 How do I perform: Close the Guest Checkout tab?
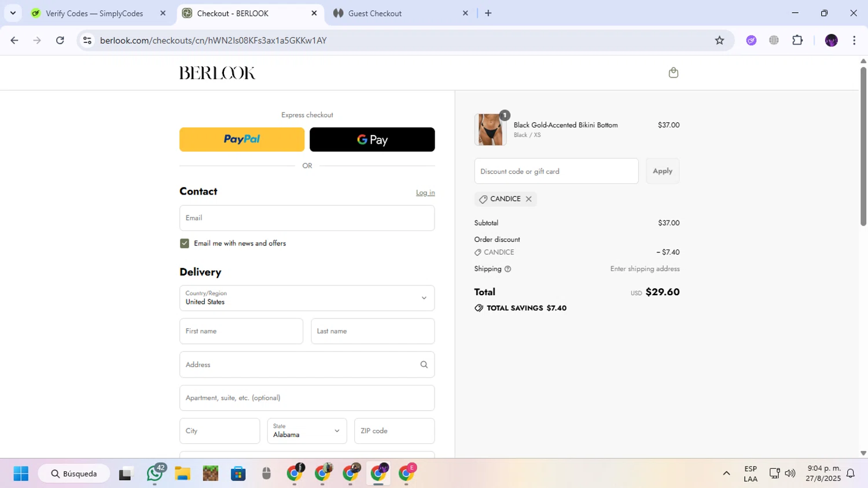pyautogui.click(x=465, y=13)
